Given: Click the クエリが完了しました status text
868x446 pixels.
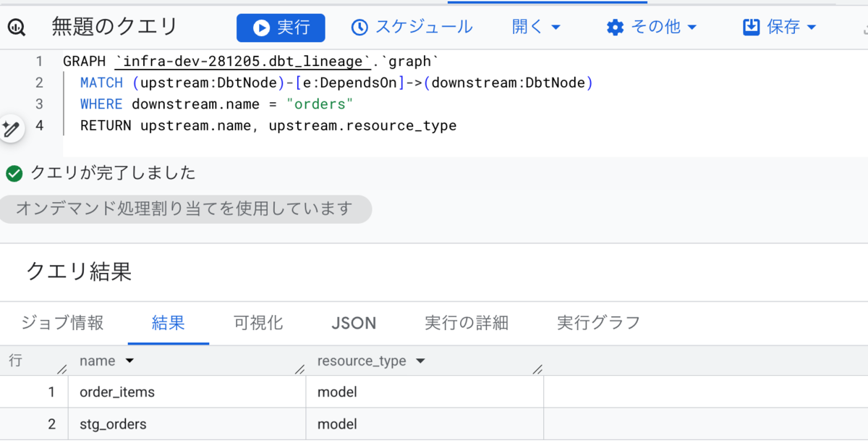Looking at the screenshot, I should (x=113, y=173).
